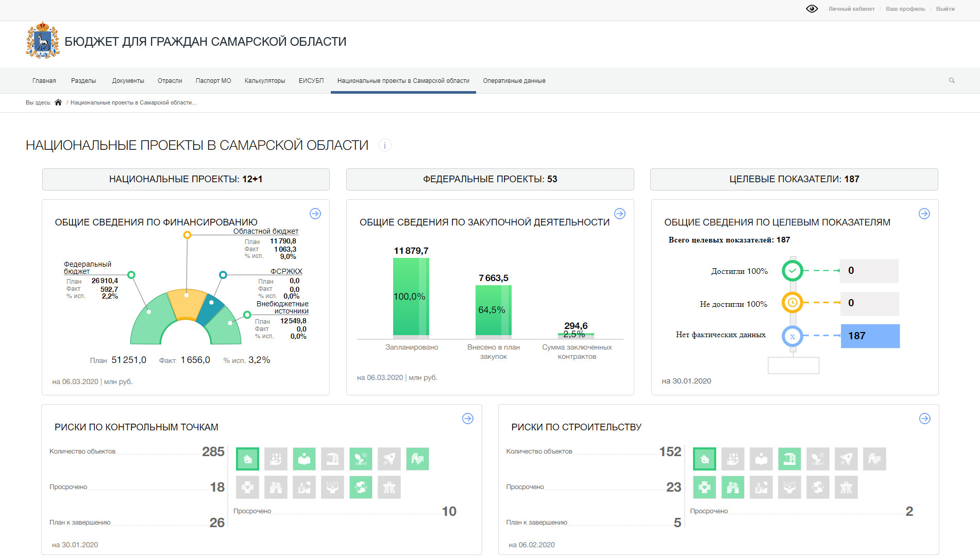The height and width of the screenshot is (557, 980).
Task: Click the eye accessibility icon in top bar
Action: [812, 9]
